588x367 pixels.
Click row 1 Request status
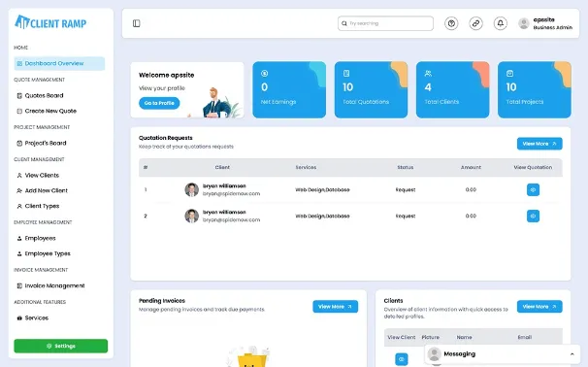(406, 190)
